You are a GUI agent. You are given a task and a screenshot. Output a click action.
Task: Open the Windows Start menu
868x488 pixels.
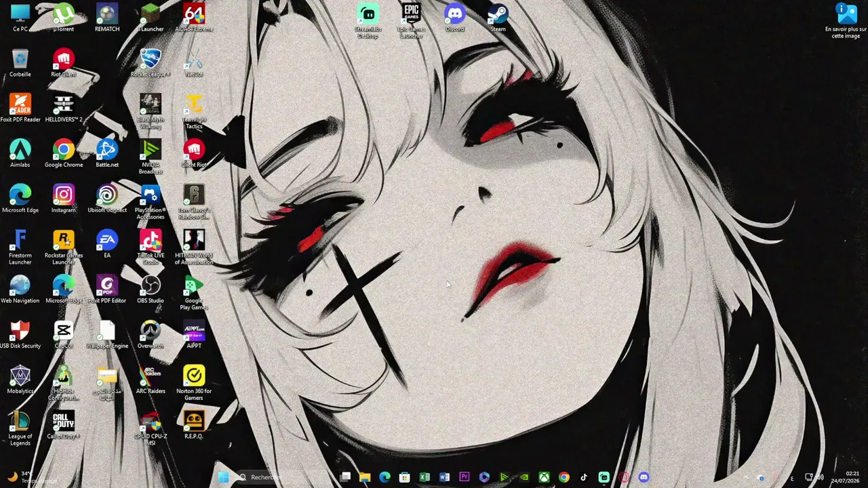coord(223,477)
